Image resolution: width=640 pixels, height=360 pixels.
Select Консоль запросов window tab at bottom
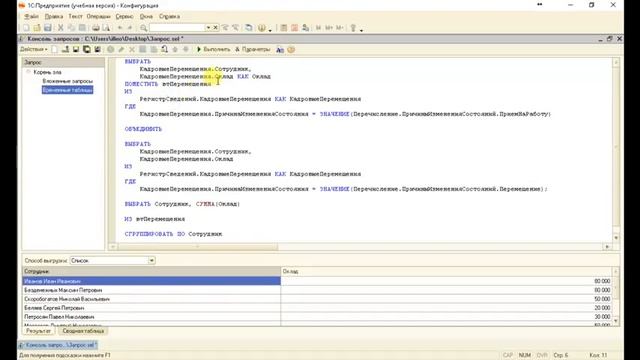click(58, 345)
